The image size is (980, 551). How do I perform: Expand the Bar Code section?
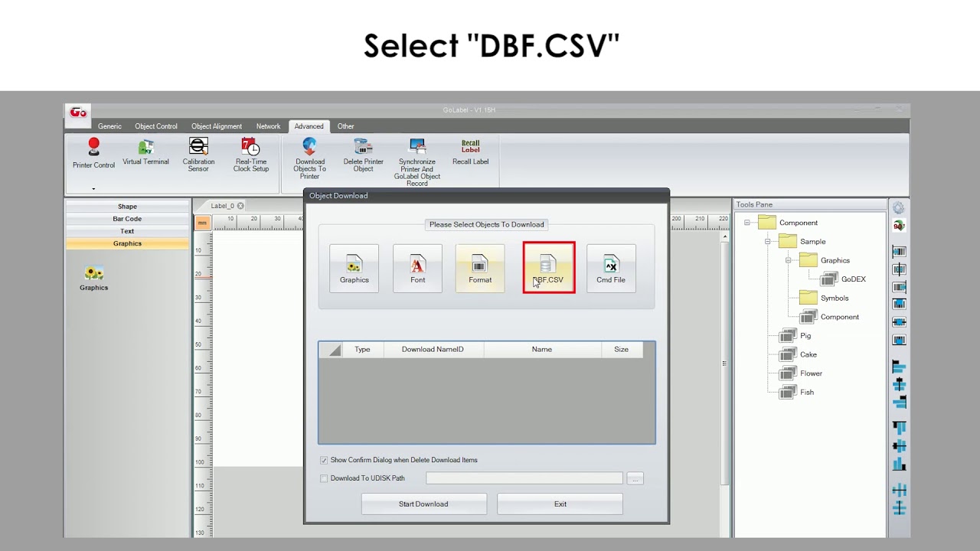(127, 219)
